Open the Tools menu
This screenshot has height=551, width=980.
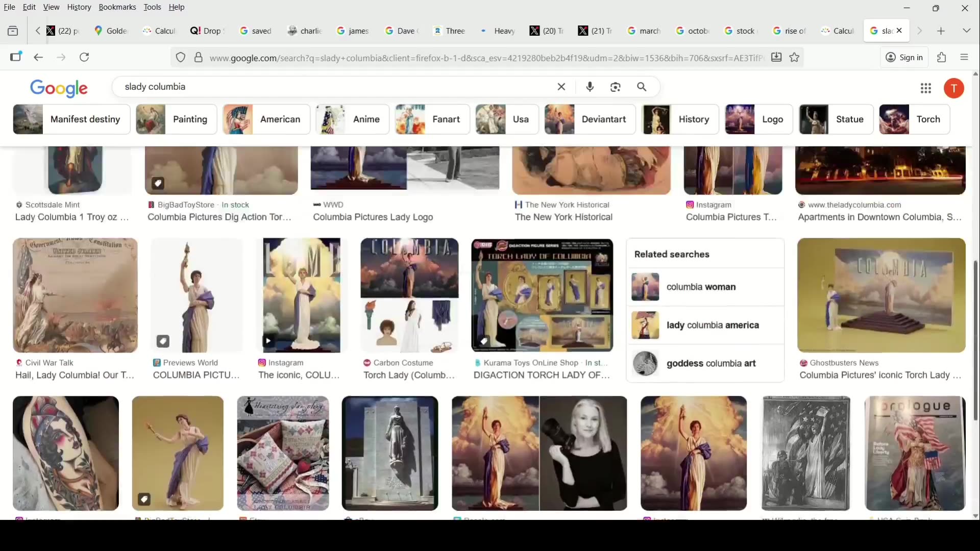pyautogui.click(x=152, y=7)
